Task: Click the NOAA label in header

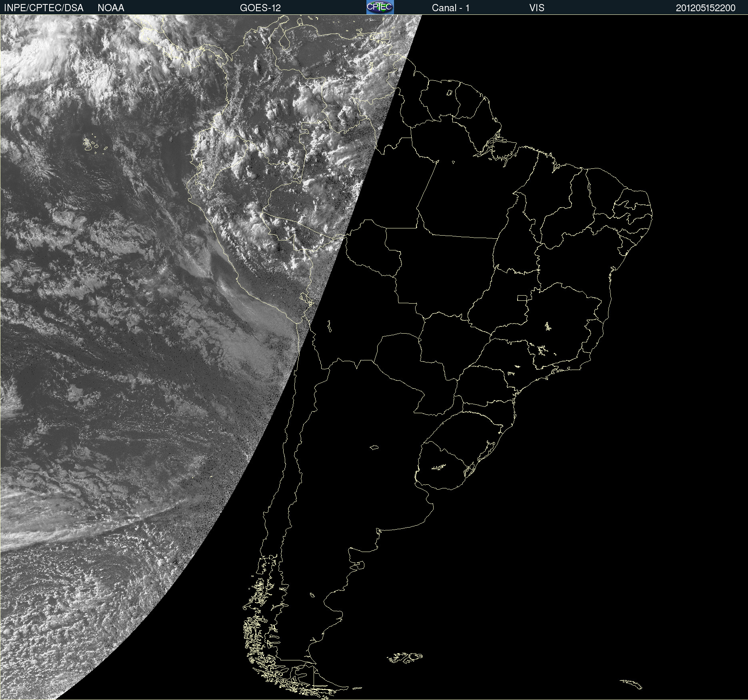Action: point(111,8)
